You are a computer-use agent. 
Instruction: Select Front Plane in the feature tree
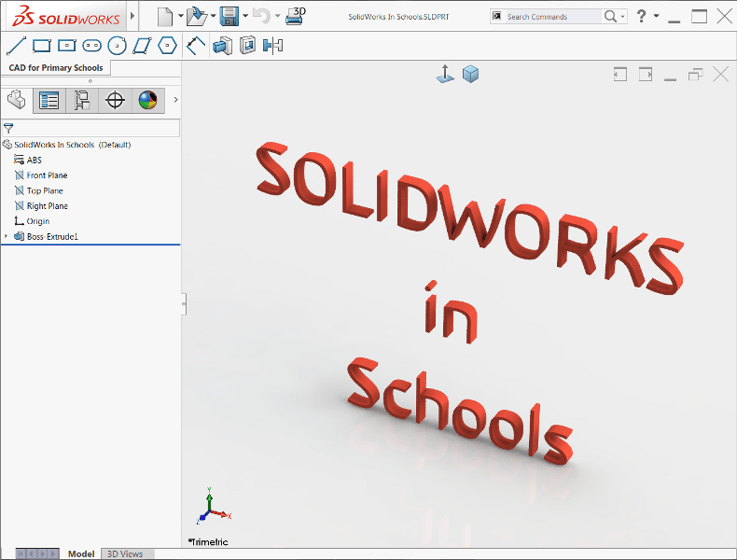pyautogui.click(x=47, y=175)
